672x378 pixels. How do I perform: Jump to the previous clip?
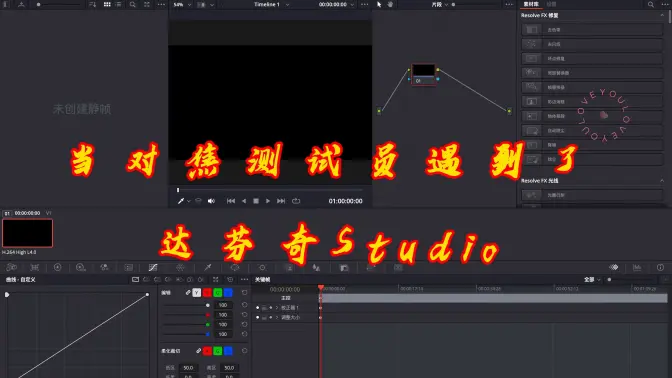231,201
